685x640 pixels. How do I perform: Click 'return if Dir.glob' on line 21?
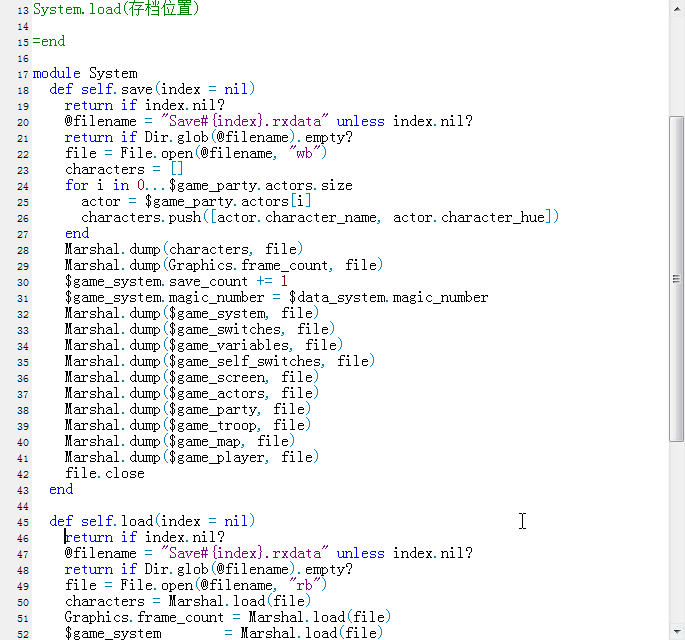[x=209, y=137]
